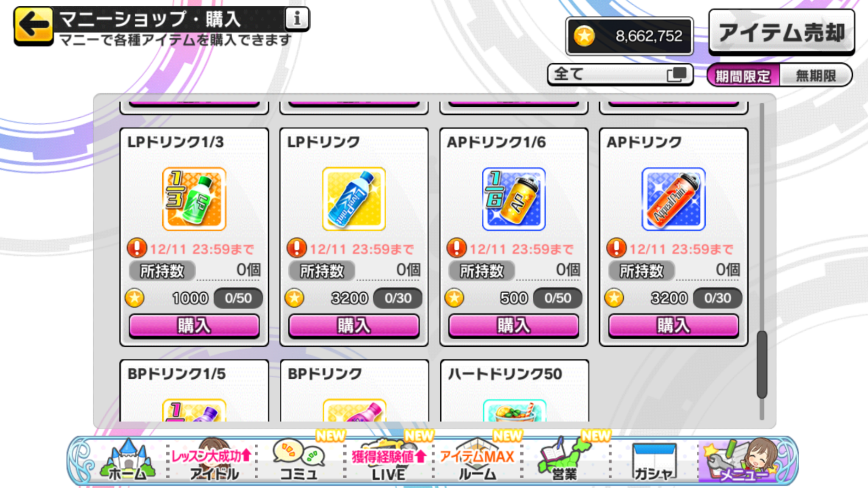
Task: Select the LPドリンク1/3 item icon
Action: (x=194, y=199)
